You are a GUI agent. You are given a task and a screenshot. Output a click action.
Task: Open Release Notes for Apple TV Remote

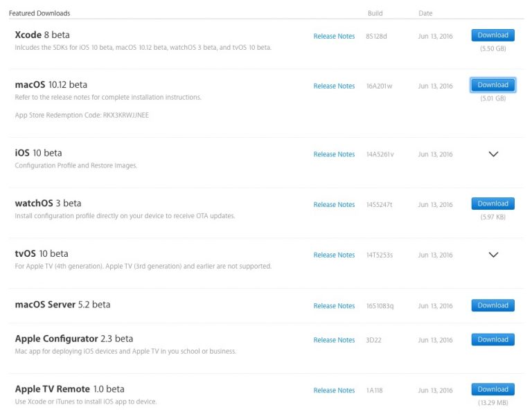(x=334, y=390)
